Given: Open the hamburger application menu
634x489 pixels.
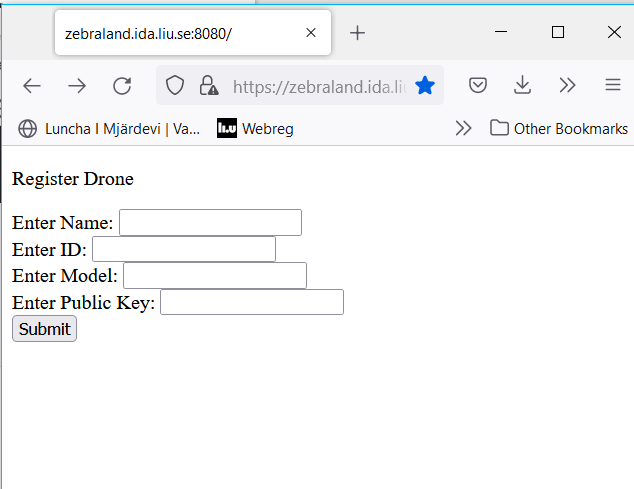Looking at the screenshot, I should point(613,85).
